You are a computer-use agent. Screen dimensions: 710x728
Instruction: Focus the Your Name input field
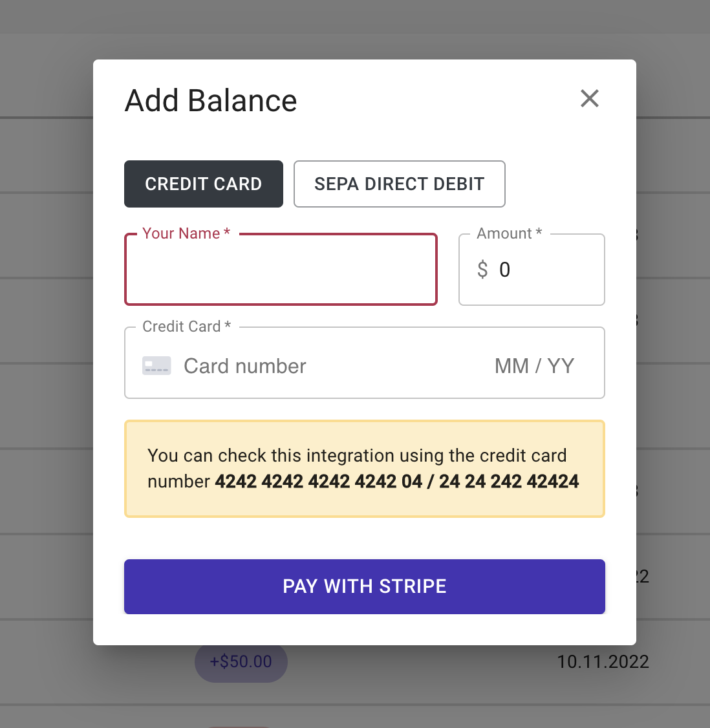281,270
